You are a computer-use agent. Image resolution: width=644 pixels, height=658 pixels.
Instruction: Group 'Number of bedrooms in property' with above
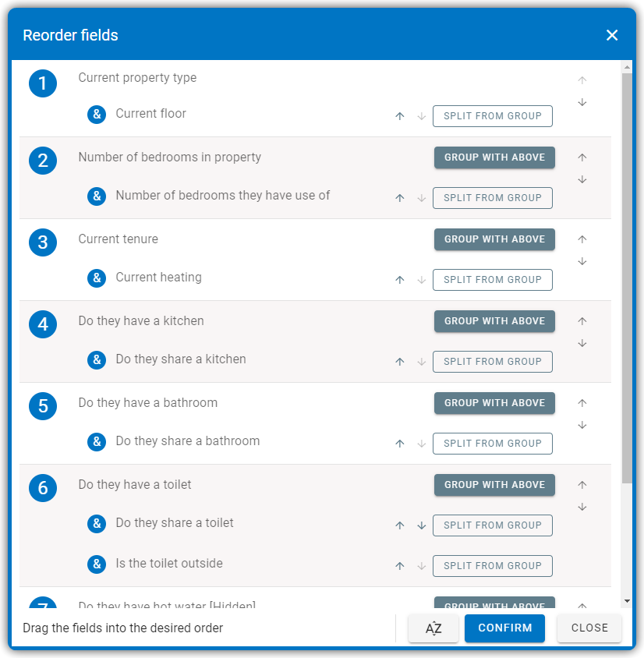(494, 157)
